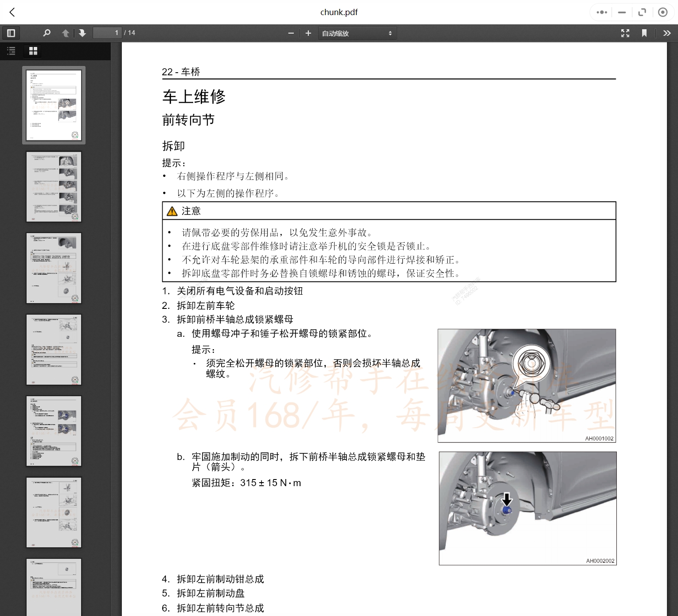Expand the secondary tools menu
The width and height of the screenshot is (678, 616).
coord(666,33)
